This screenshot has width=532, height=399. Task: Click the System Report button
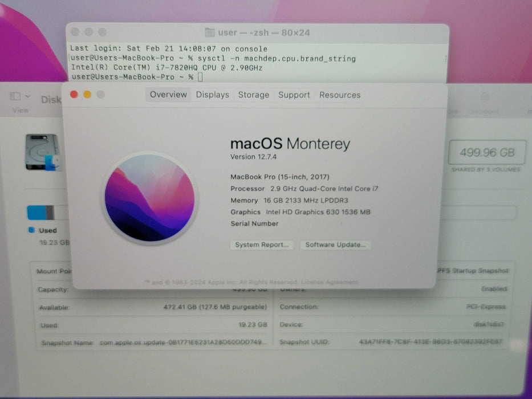point(262,245)
